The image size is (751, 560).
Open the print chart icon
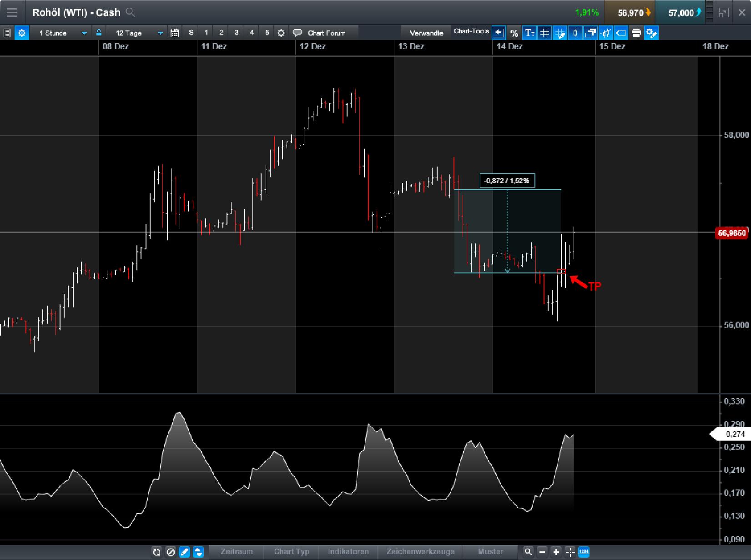[x=636, y=33]
